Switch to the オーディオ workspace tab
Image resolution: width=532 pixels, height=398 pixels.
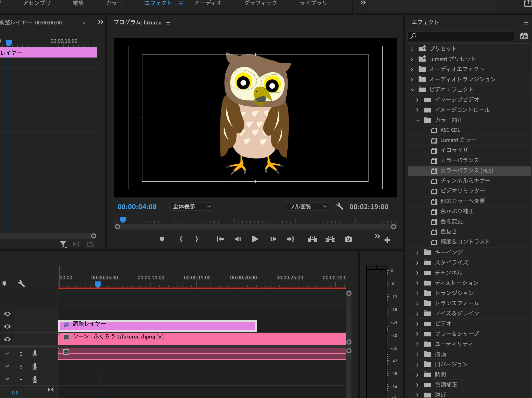coord(208,3)
